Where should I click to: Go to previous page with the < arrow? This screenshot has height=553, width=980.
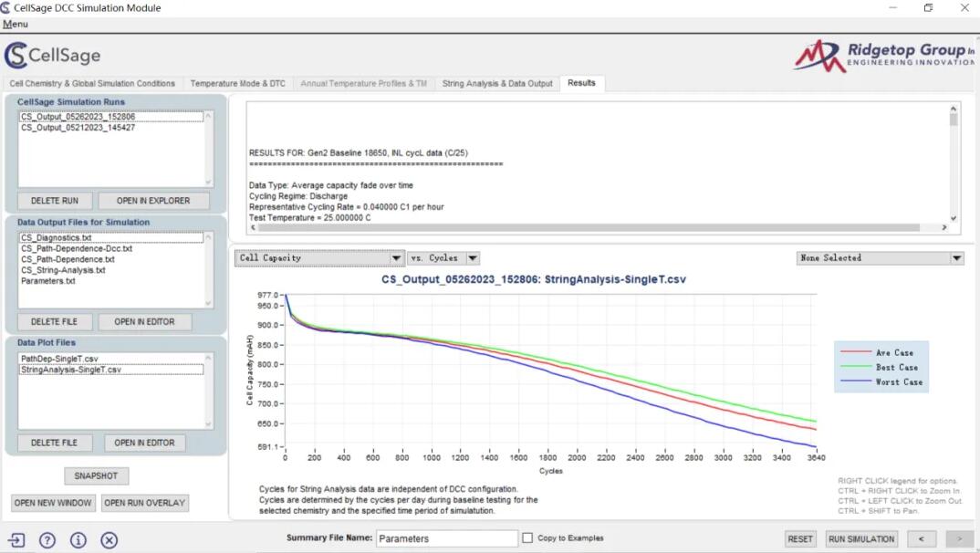(x=922, y=538)
